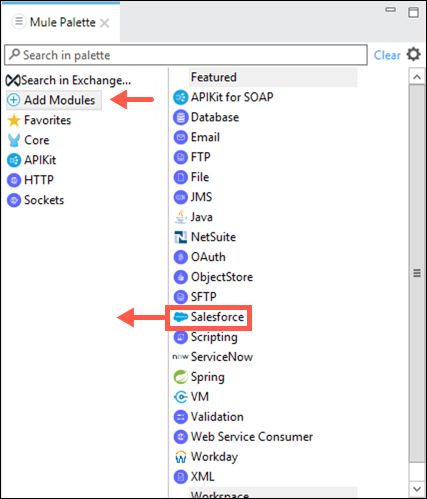427x499 pixels.
Task: Close the Mule Palette tab
Action: tap(105, 23)
